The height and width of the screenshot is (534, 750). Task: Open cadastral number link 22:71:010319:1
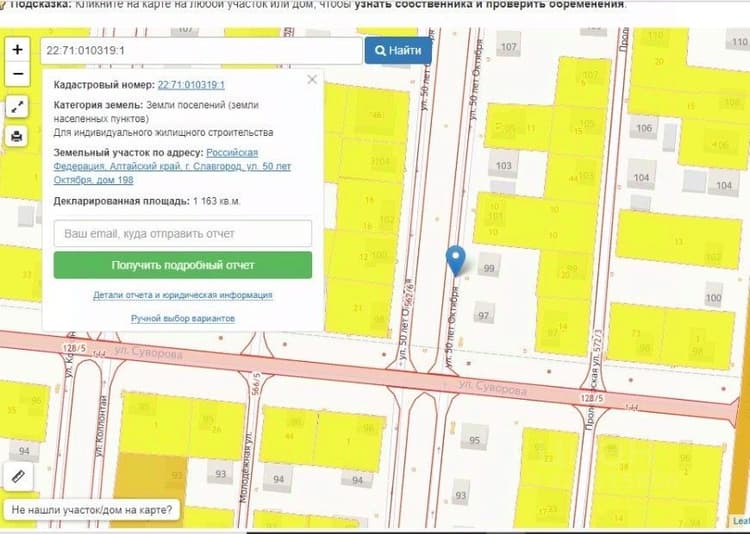pos(191,85)
